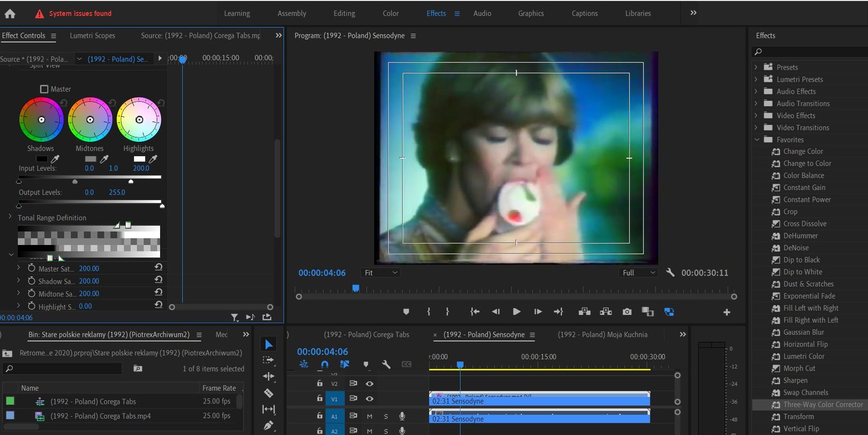Select the Selection tool arrow in timeline tools
This screenshot has height=435, width=868.
point(269,344)
